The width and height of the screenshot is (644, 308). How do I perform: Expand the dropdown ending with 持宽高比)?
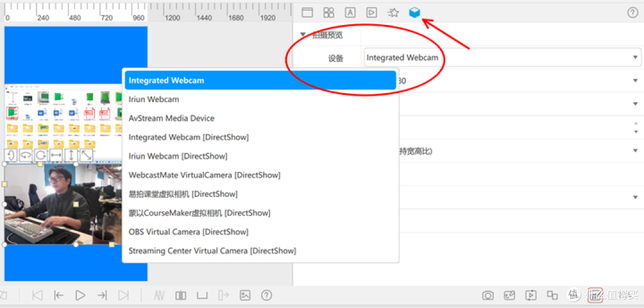point(636,150)
